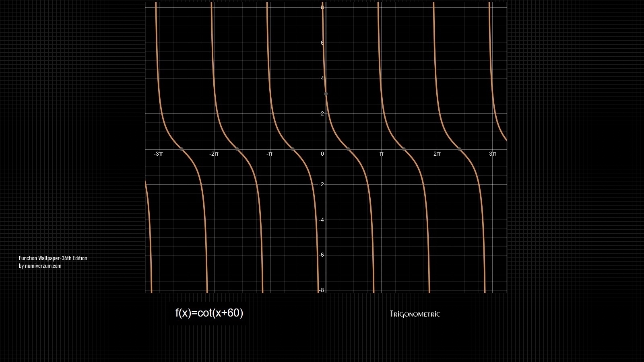
Task: Select the -8 label on the y-axis
Action: [x=321, y=290]
